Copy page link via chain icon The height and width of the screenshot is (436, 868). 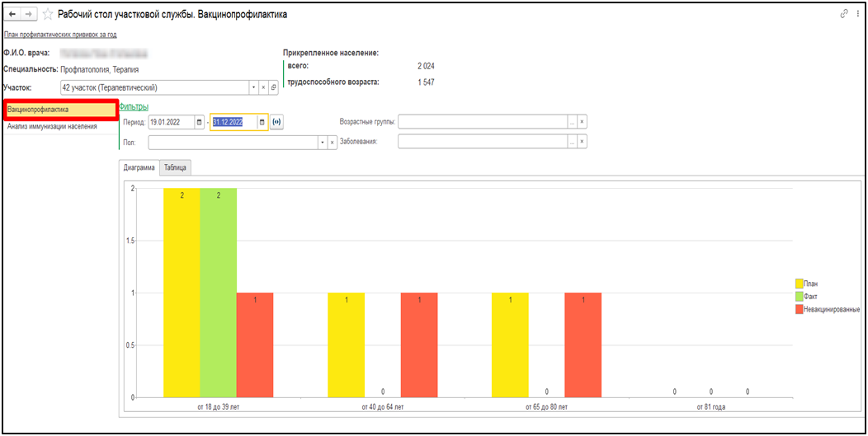click(843, 14)
